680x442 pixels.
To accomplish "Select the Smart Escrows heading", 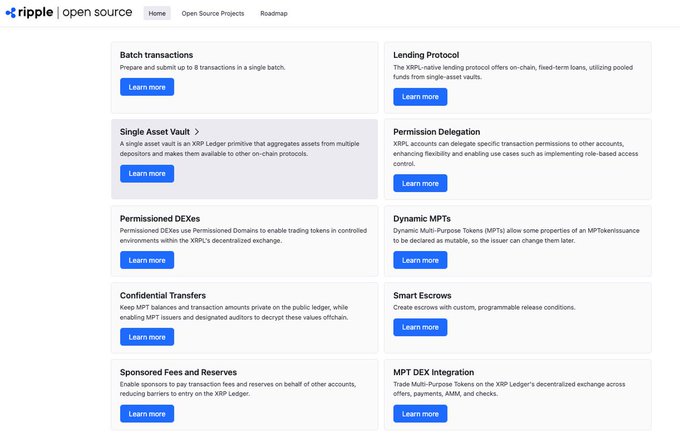I will pyautogui.click(x=422, y=295).
